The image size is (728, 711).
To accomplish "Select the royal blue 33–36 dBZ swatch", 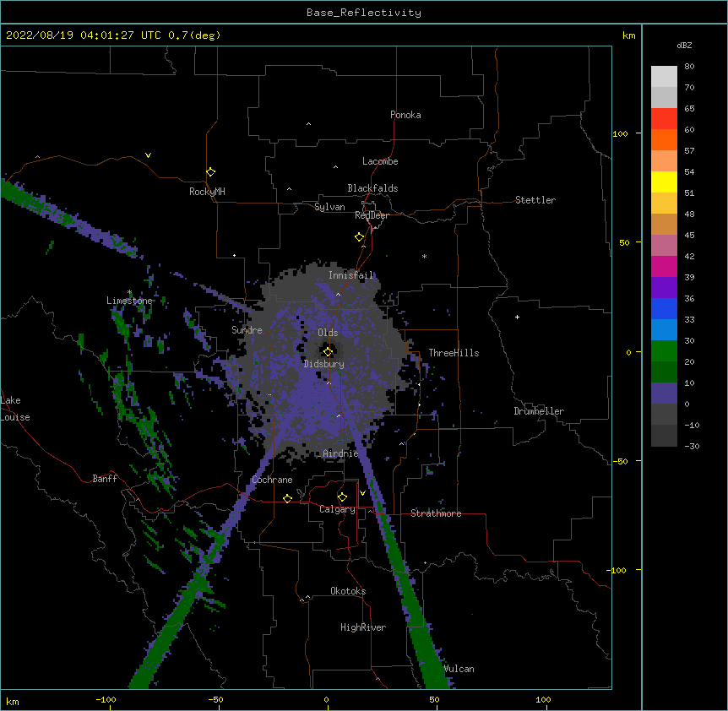I will (x=664, y=308).
